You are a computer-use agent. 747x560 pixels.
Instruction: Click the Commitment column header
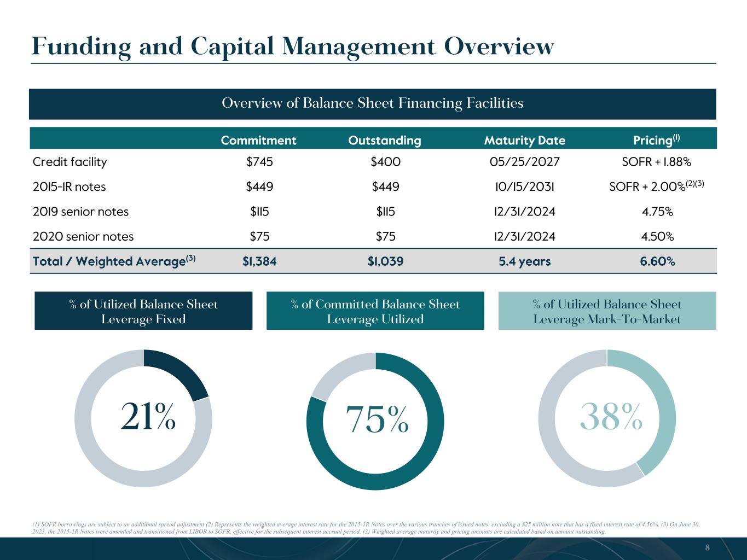click(258, 141)
